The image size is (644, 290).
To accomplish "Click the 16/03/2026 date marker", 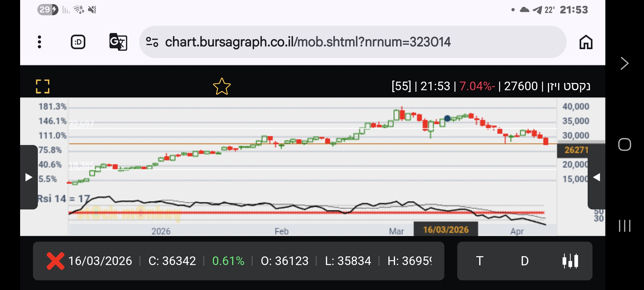I will click(446, 230).
